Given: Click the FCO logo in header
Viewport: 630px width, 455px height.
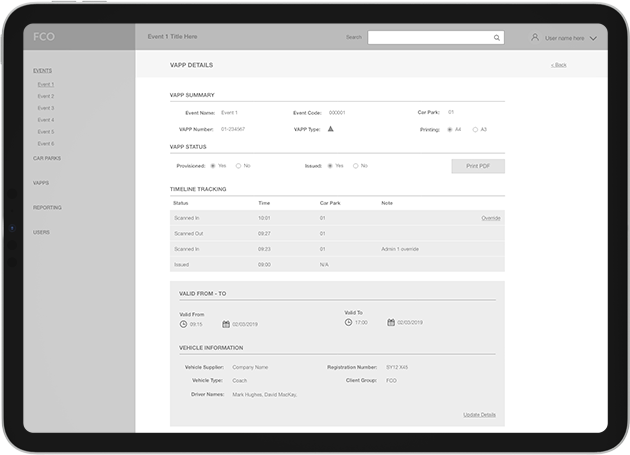Looking at the screenshot, I should pos(44,36).
